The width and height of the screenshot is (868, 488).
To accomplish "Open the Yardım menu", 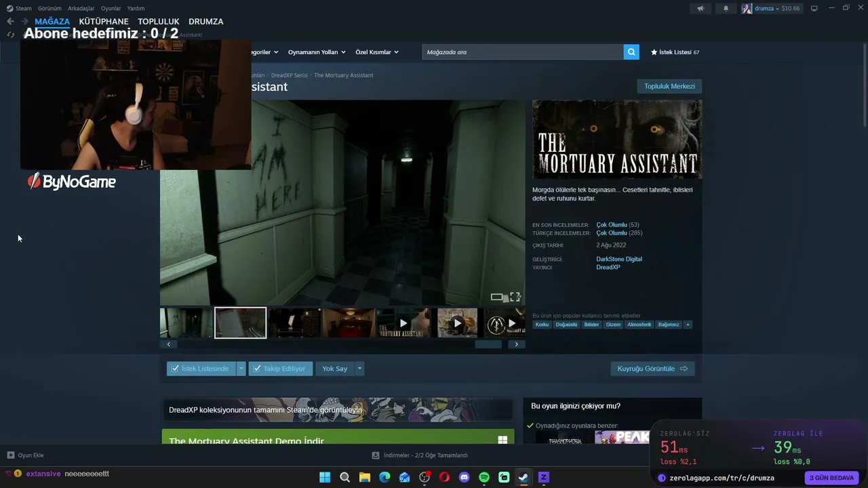I will pos(136,9).
